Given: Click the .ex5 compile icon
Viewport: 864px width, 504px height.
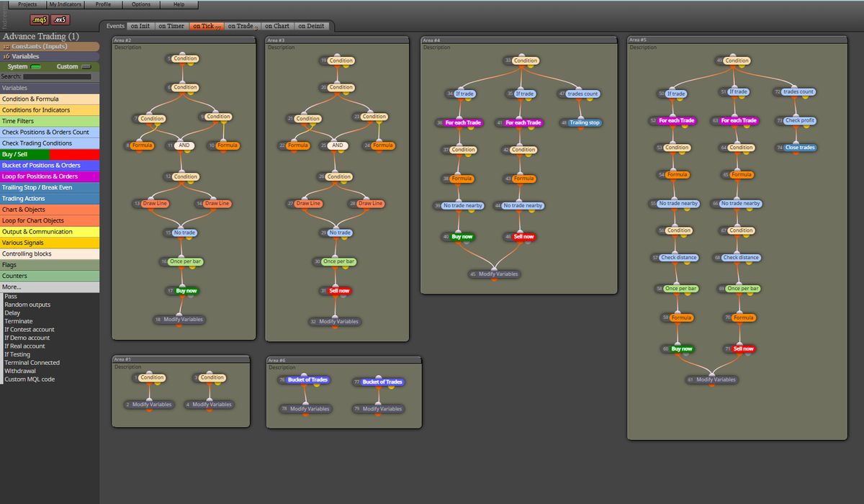Looking at the screenshot, I should (60, 20).
